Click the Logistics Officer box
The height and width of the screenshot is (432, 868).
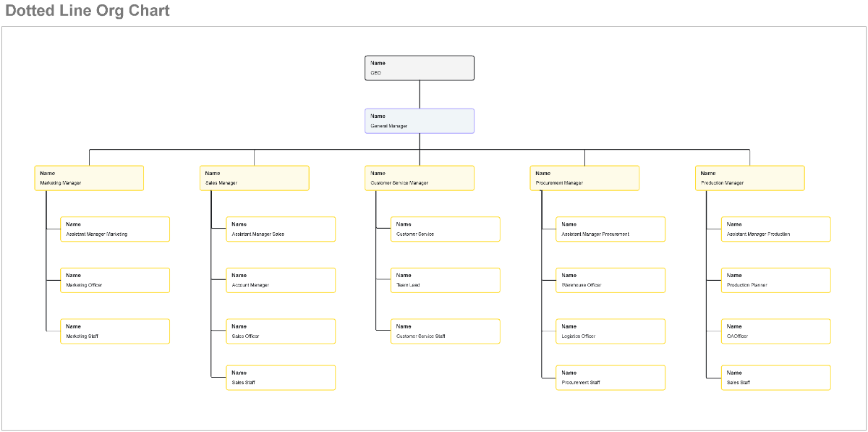coord(610,331)
